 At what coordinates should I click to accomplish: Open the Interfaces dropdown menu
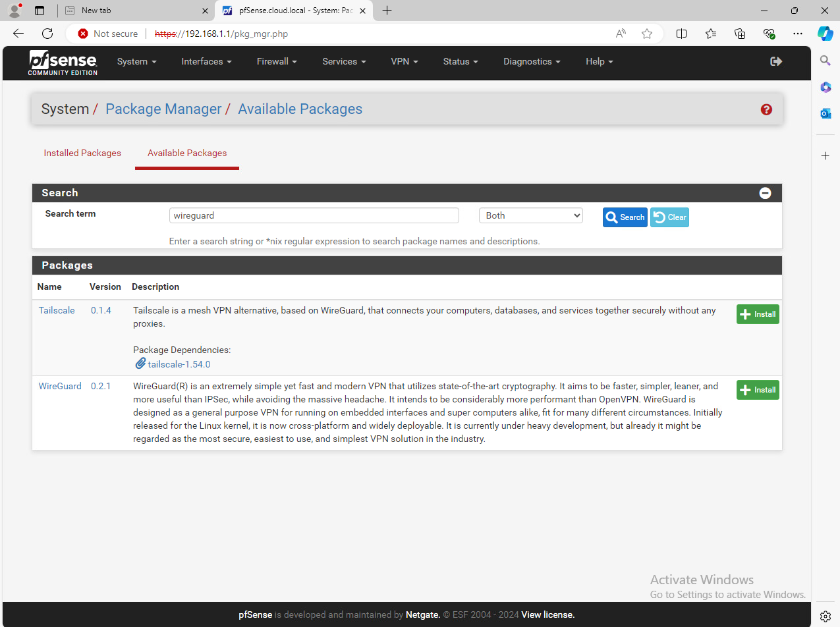pyautogui.click(x=207, y=61)
